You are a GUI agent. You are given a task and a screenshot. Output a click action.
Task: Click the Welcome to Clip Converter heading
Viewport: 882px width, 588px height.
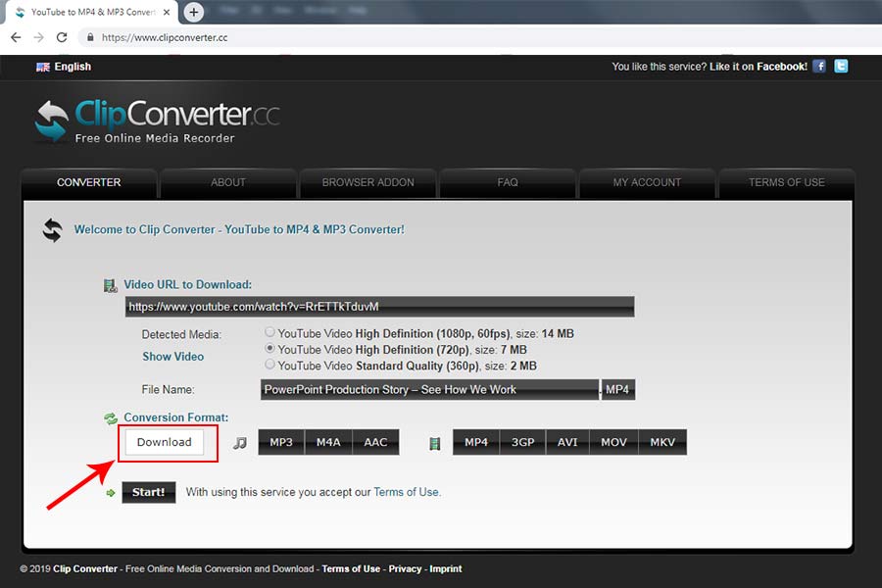click(239, 229)
